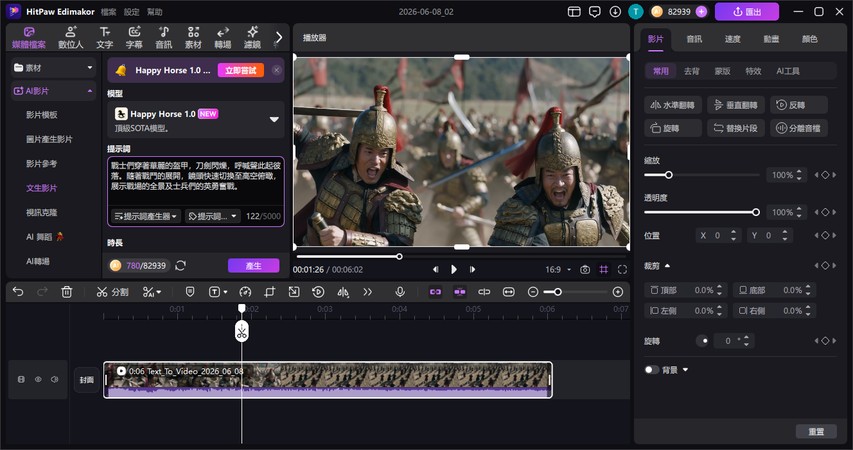
Task: Adjust the 透明度 opacity slider handle
Action: [756, 212]
